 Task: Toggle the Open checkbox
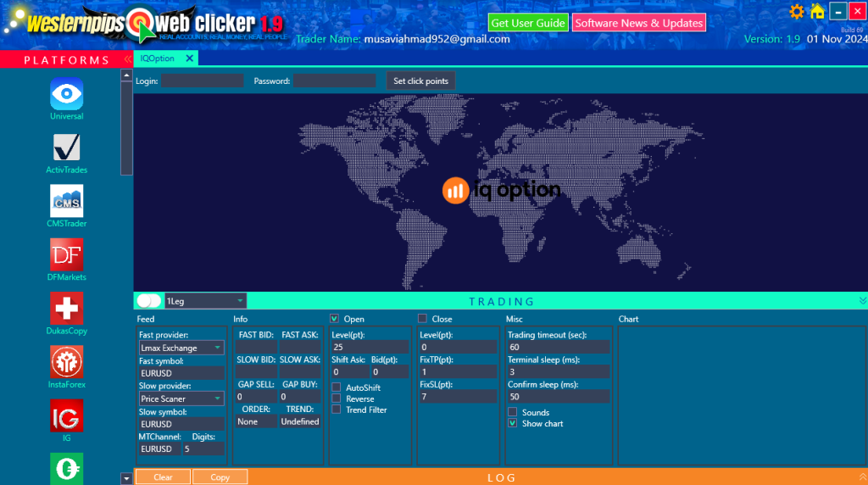334,318
